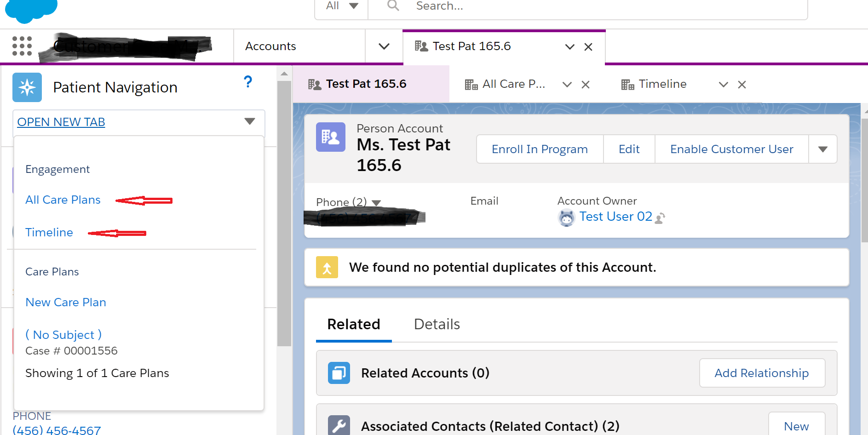Screen dimensions: 868x435
Task: Click the left panel scrollbar up arrow
Action: [284, 74]
